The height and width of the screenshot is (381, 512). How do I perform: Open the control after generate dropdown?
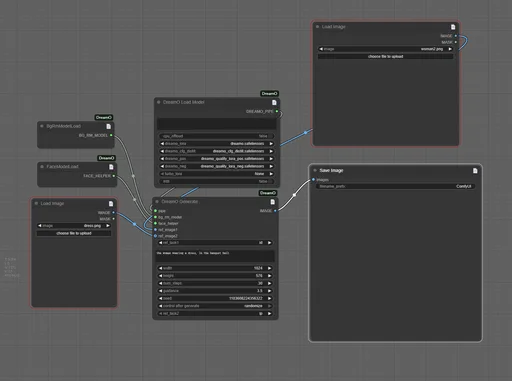215,306
